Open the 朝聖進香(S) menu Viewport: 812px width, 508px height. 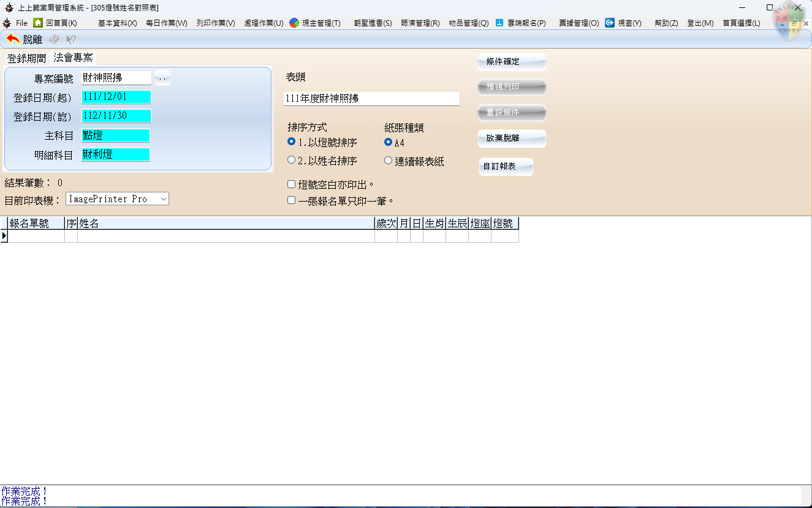[x=372, y=23]
